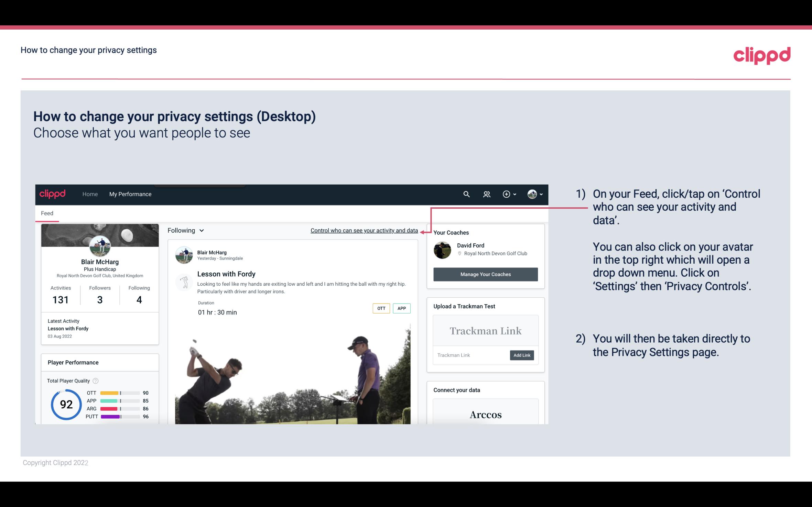The image size is (812, 507).
Task: Click the user avatar icon top right
Action: click(x=532, y=193)
